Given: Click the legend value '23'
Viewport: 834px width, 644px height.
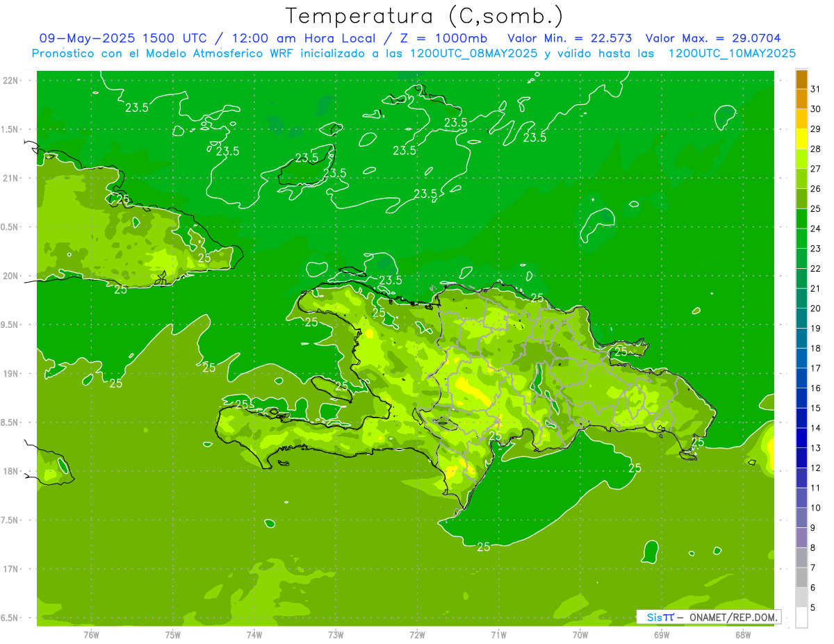Looking at the screenshot, I should coord(816,248).
